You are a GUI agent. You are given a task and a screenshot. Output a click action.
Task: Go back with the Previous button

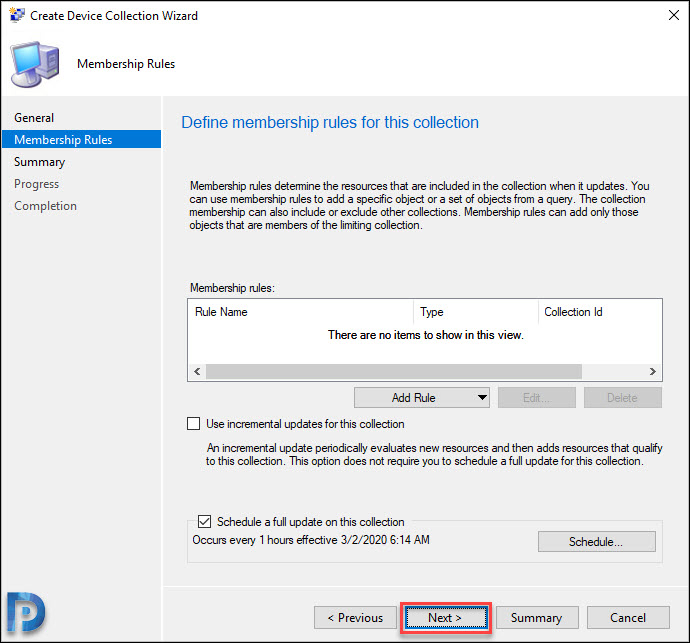[x=355, y=617]
